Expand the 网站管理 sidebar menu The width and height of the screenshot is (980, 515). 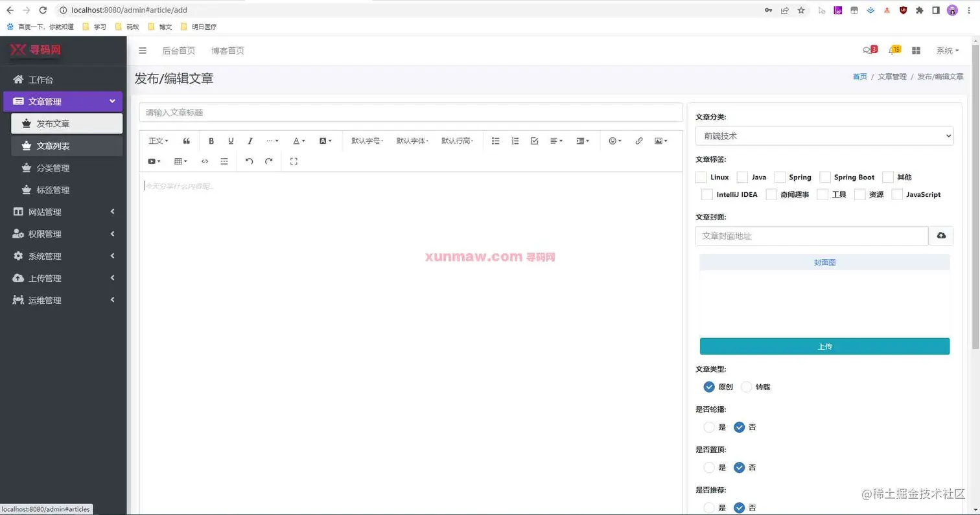(64, 212)
